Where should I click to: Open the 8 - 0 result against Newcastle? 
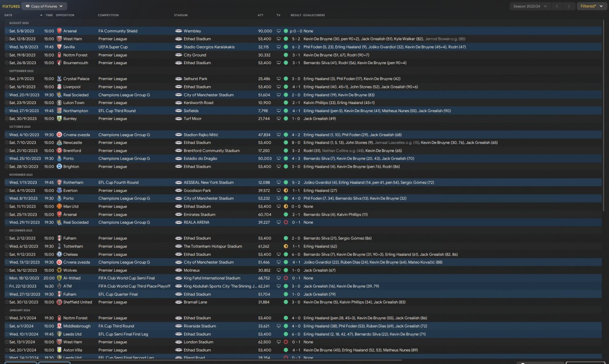tap(296, 143)
